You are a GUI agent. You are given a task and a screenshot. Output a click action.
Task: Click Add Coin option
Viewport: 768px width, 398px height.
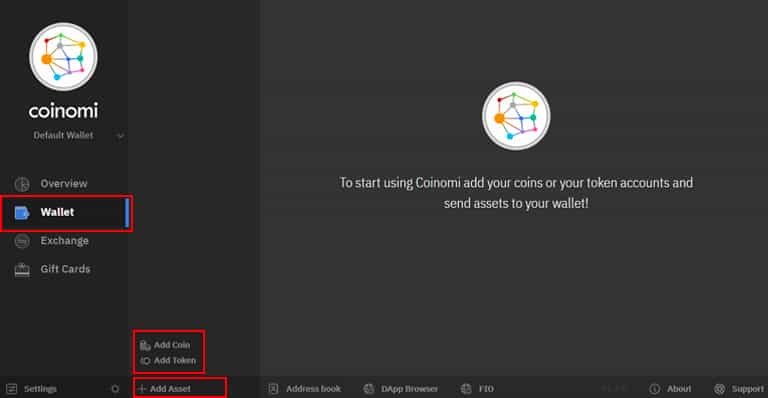point(165,345)
